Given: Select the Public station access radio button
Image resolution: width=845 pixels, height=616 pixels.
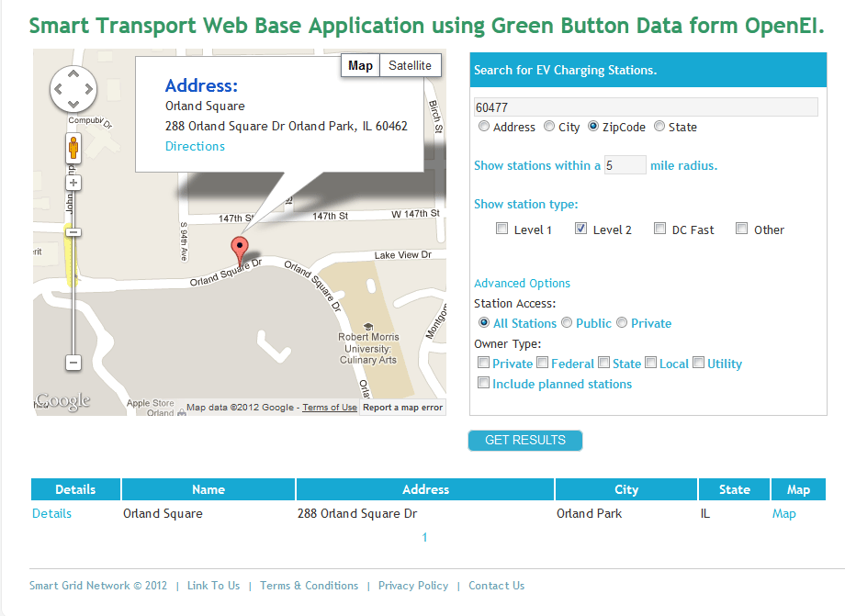Looking at the screenshot, I should click(x=567, y=322).
